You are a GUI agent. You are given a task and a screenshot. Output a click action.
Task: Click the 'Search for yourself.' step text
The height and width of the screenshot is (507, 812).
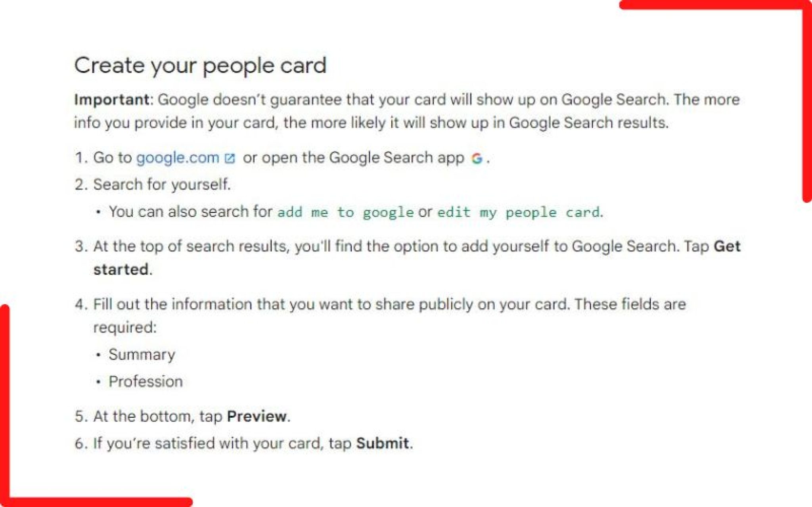[162, 185]
